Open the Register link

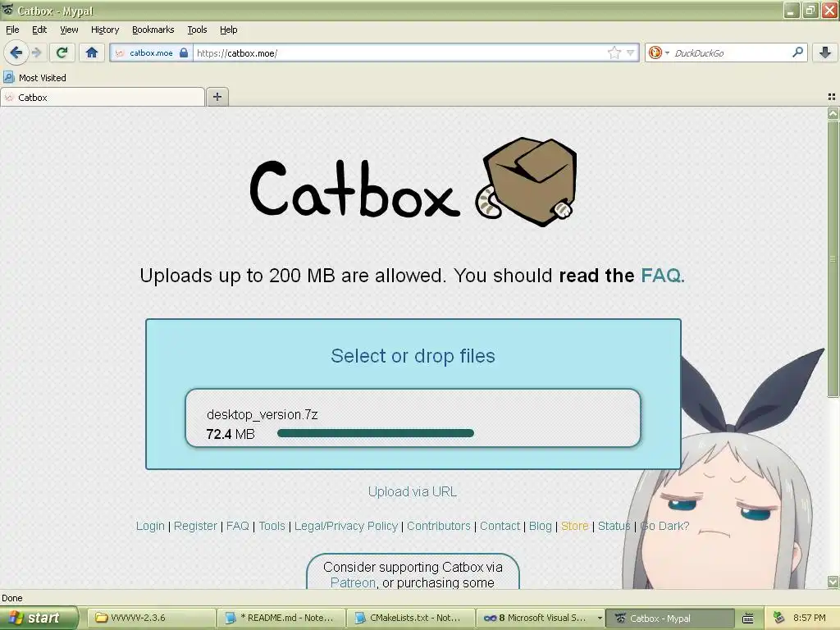[x=195, y=526]
